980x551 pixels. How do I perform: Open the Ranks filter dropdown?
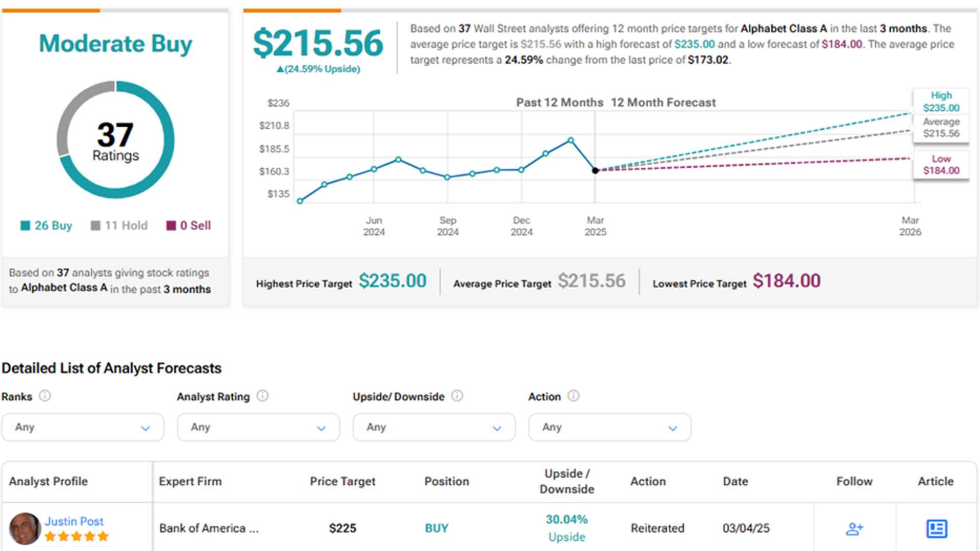[x=83, y=428]
